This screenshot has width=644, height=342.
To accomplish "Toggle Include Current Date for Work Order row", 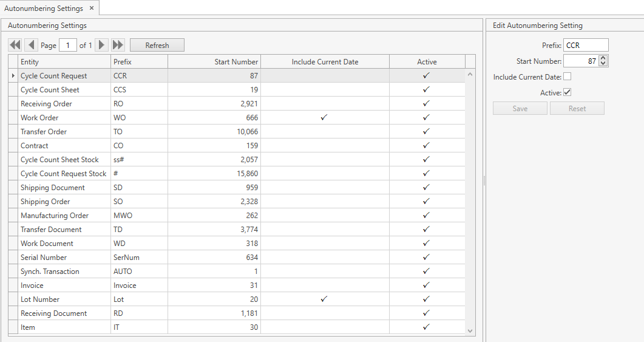I will [x=324, y=118].
